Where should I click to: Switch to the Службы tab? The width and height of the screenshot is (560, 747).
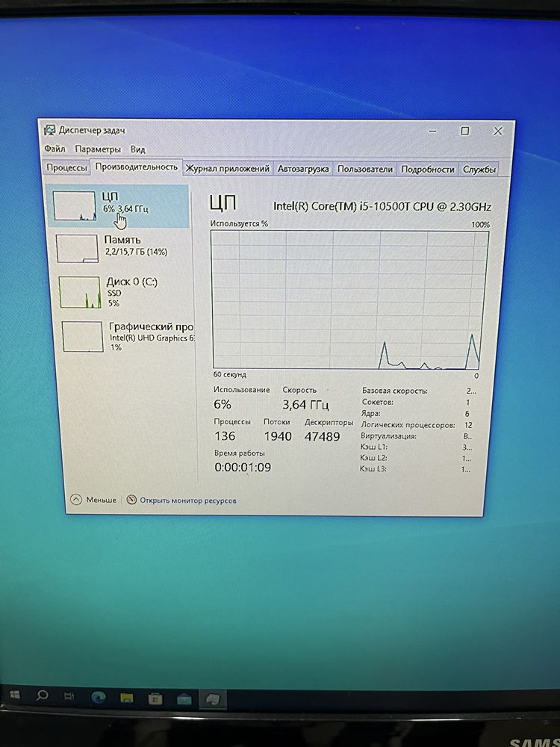[x=479, y=169]
